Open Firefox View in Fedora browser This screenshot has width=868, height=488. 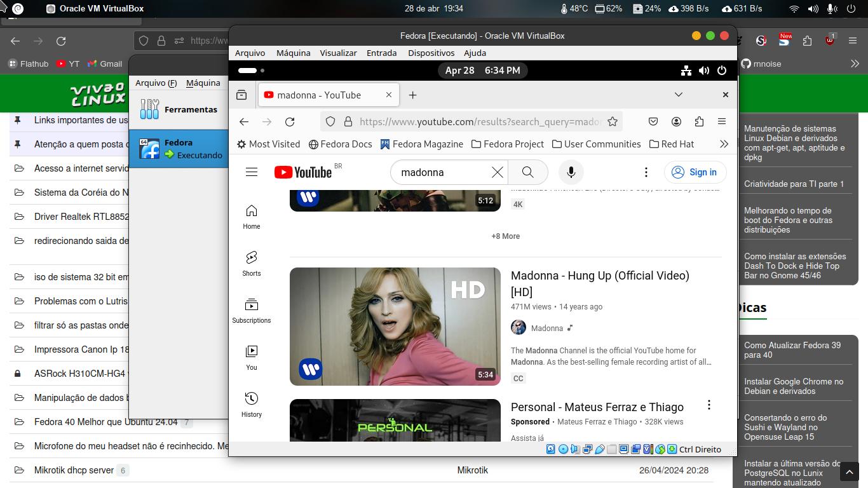tap(241, 95)
